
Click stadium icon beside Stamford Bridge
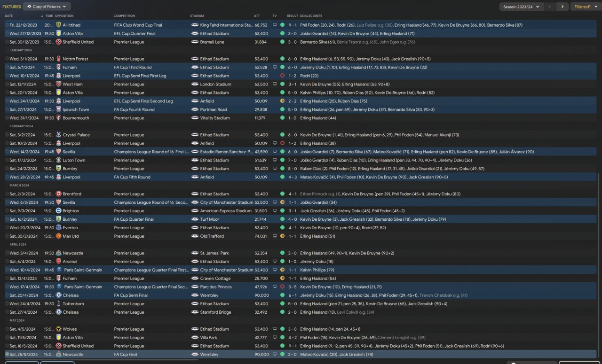tap(195, 312)
